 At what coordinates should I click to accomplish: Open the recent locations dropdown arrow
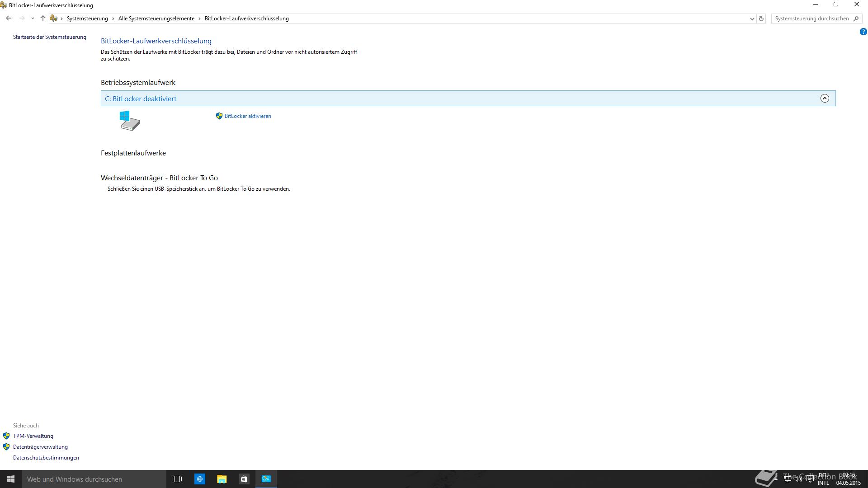33,19
